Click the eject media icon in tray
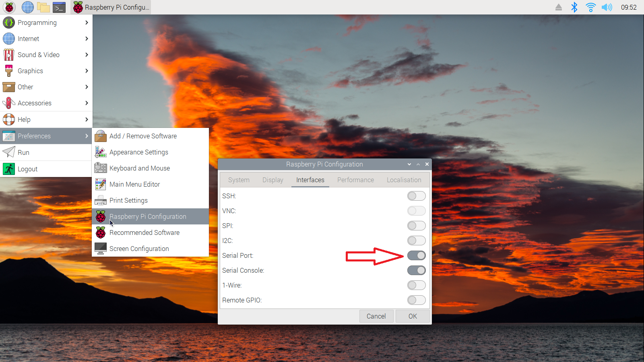The width and height of the screenshot is (644, 362). (559, 7)
